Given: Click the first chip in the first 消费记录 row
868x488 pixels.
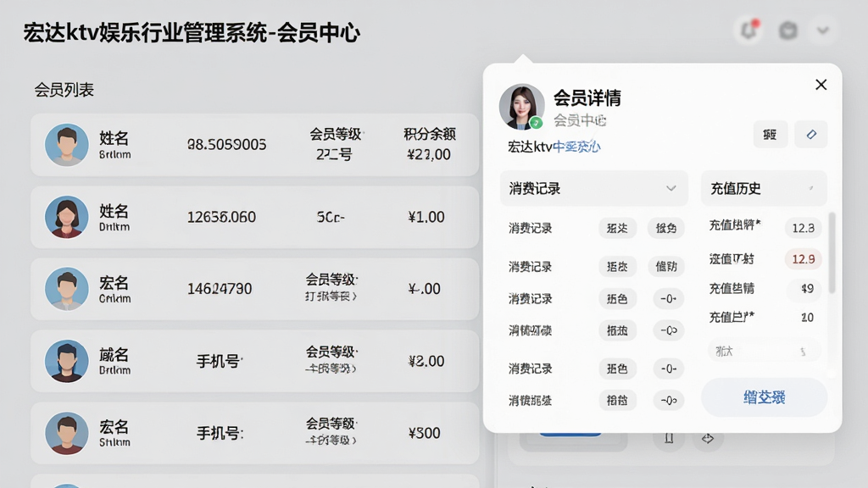Looking at the screenshot, I should (617, 228).
